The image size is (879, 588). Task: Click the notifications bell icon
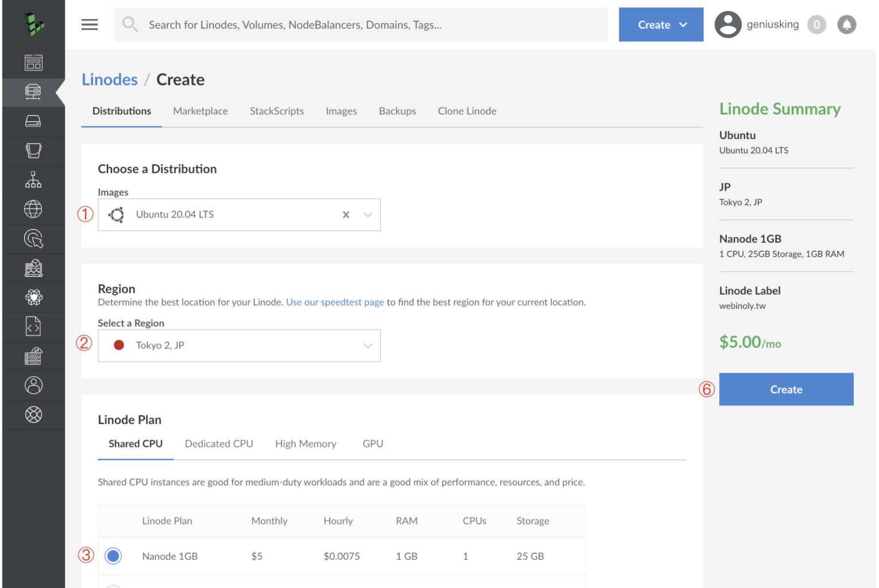pos(846,25)
